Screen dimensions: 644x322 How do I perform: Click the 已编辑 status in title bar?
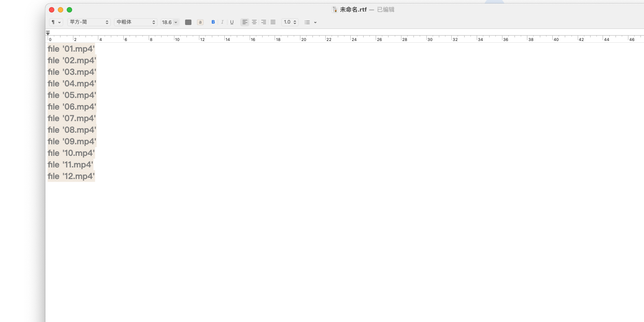click(x=386, y=10)
